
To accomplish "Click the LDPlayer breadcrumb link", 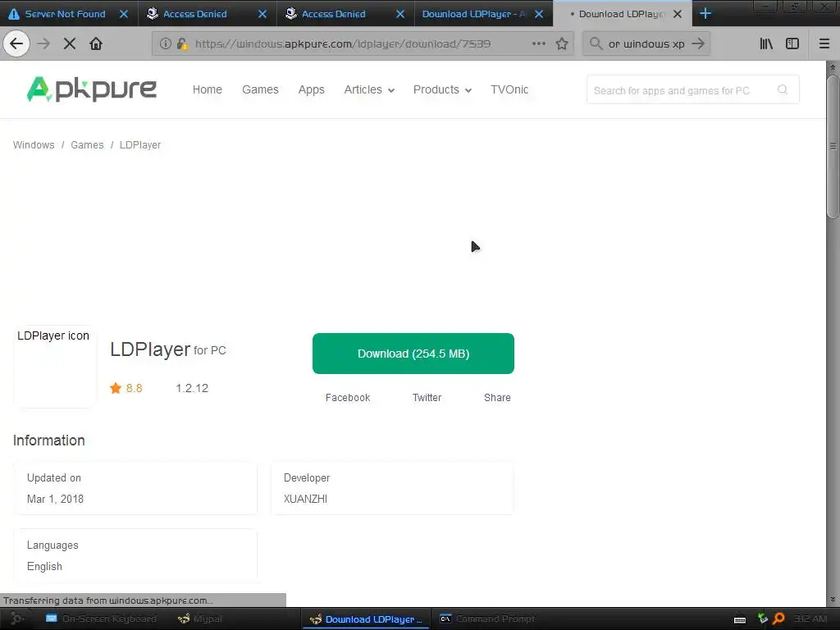I will pos(139,144).
